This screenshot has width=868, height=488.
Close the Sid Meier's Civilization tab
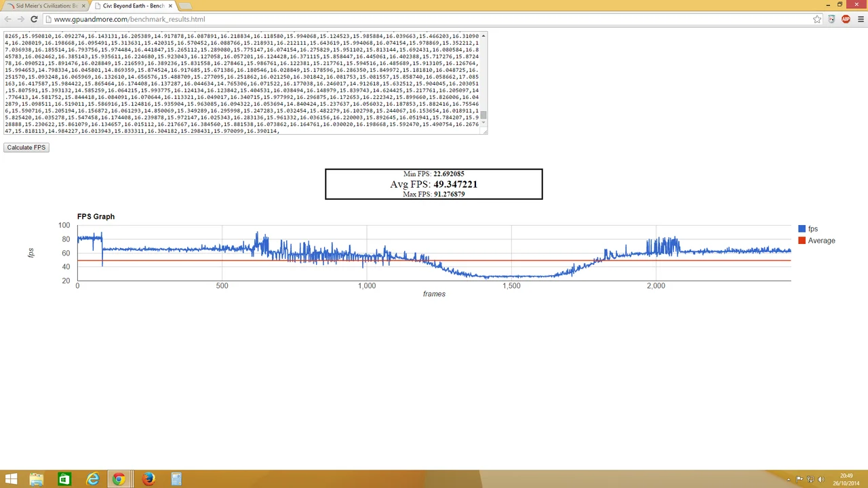(84, 5)
